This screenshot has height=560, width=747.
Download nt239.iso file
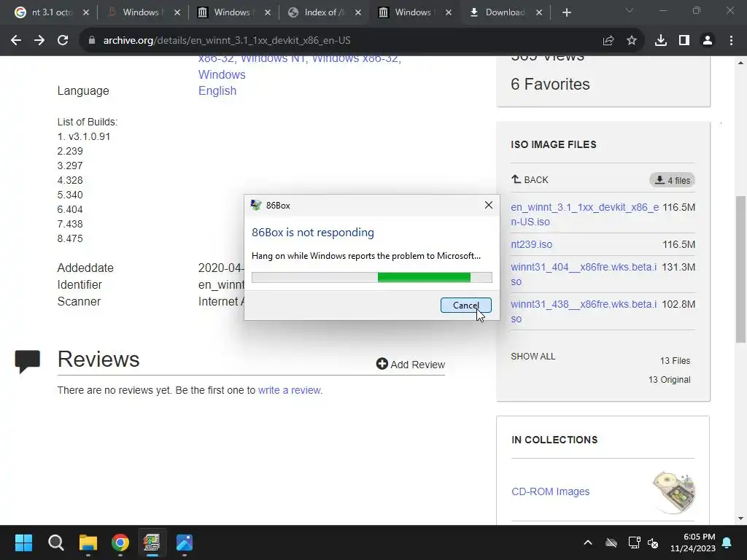pyautogui.click(x=531, y=244)
